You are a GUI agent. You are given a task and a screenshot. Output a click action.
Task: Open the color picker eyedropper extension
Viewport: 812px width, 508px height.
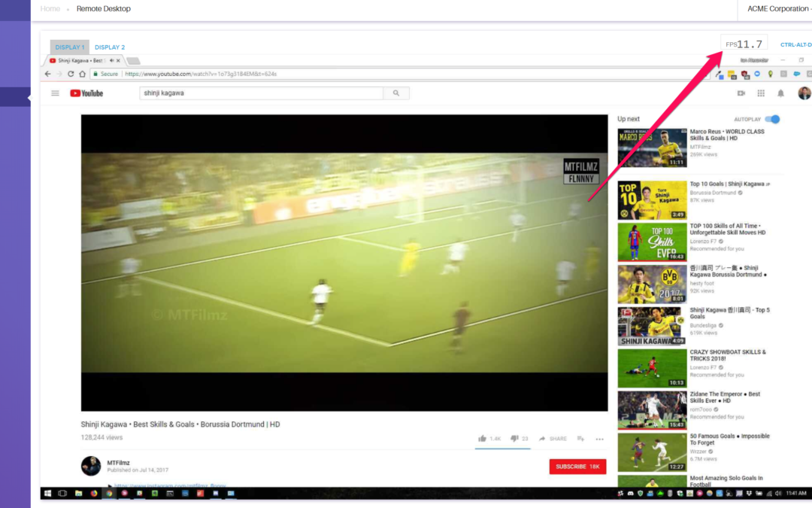(x=720, y=75)
